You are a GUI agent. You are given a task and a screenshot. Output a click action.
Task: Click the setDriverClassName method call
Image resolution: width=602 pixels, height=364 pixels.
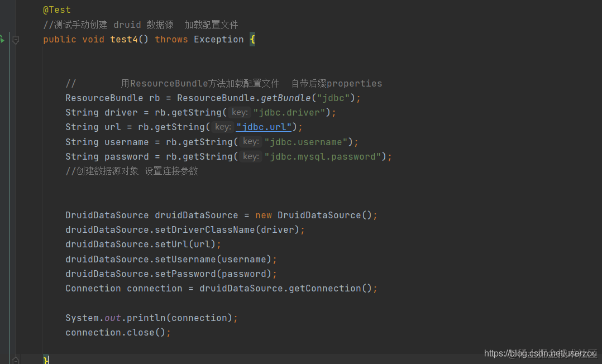click(205, 230)
